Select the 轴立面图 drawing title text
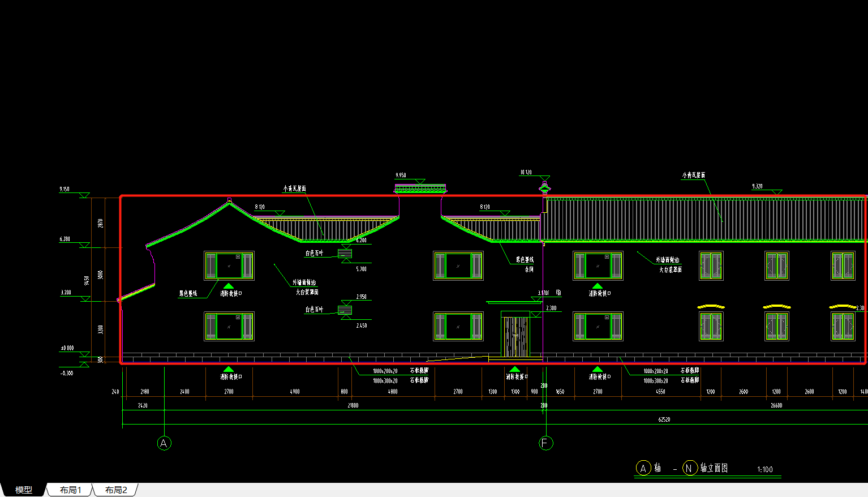868x497 pixels. (x=714, y=468)
